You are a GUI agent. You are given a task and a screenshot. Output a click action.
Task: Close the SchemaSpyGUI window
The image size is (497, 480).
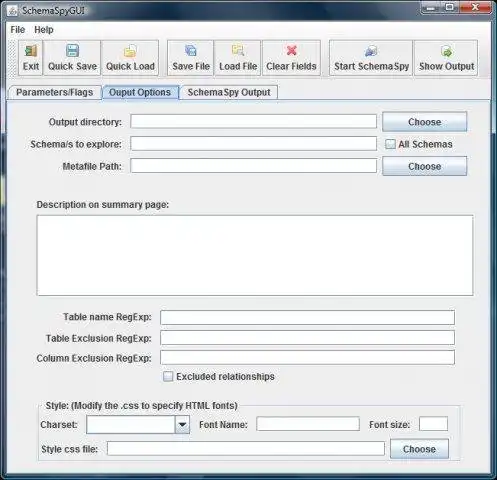click(475, 7)
